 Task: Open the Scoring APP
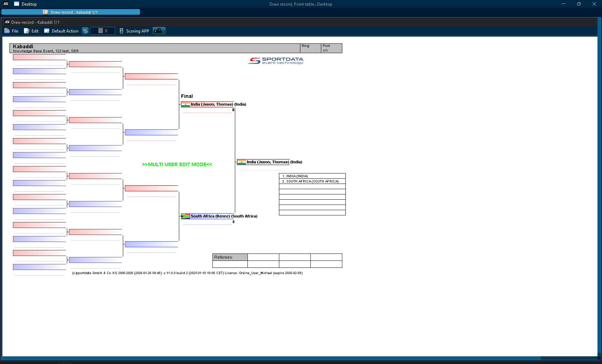pos(134,31)
